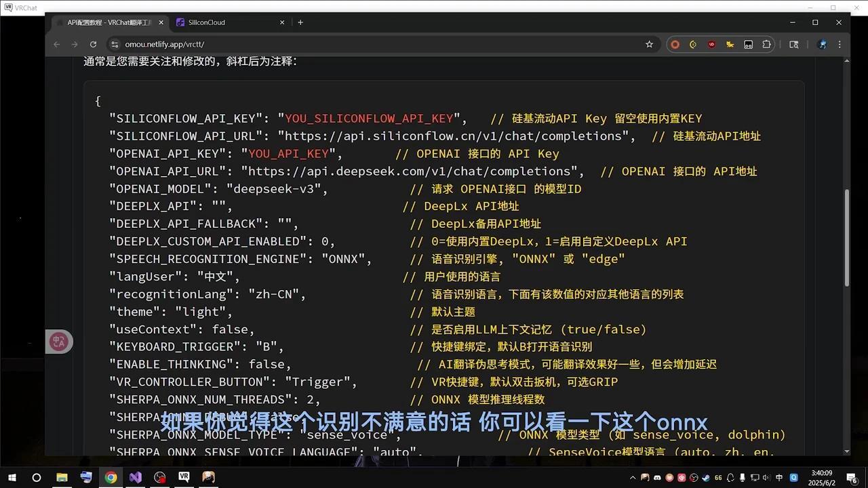Click the YOU_API_KEY placeholder value
Screen dimensions: 868x488
coord(288,154)
